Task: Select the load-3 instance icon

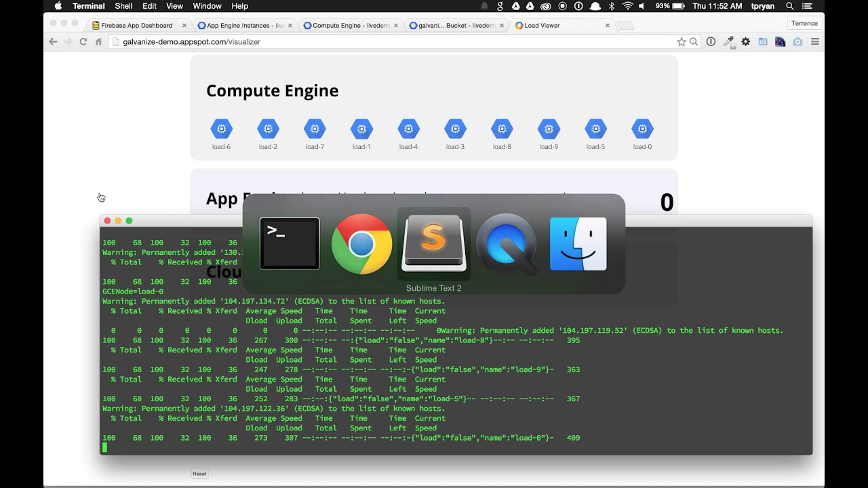Action: point(455,129)
